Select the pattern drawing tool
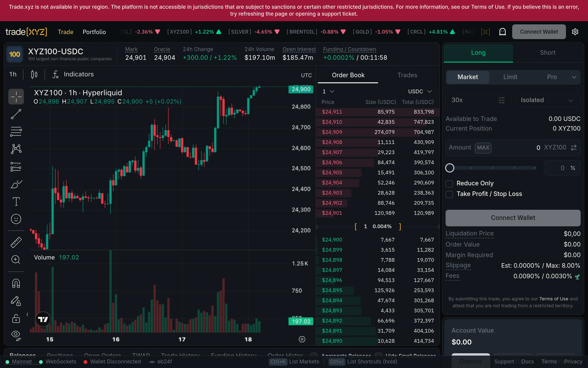Image resolution: width=588 pixels, height=368 pixels. pos(16,149)
